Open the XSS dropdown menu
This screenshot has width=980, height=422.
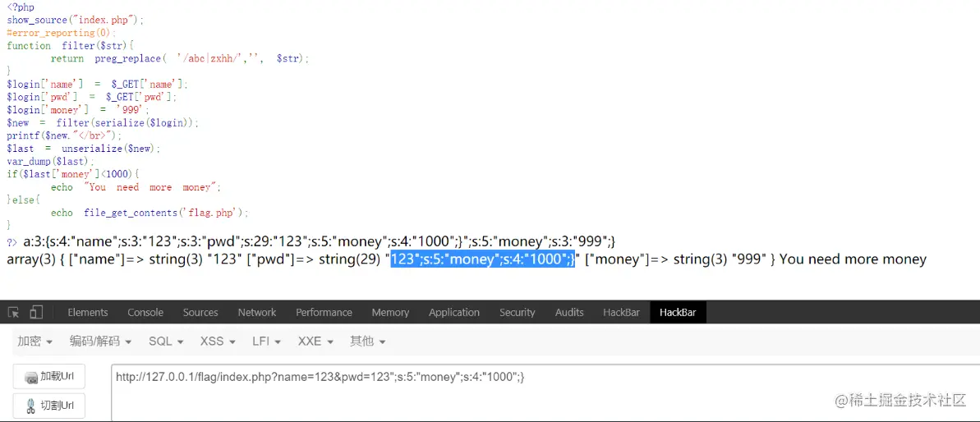pyautogui.click(x=218, y=342)
